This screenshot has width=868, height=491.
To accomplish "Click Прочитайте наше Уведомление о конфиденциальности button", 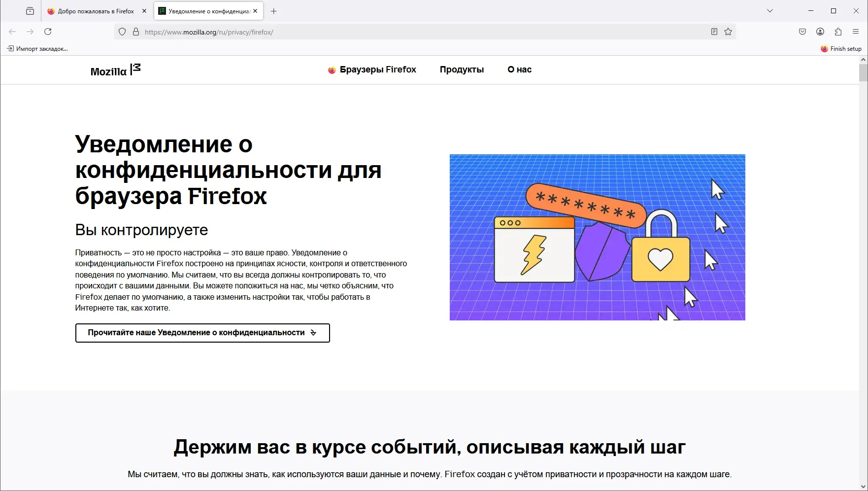I will pyautogui.click(x=202, y=333).
